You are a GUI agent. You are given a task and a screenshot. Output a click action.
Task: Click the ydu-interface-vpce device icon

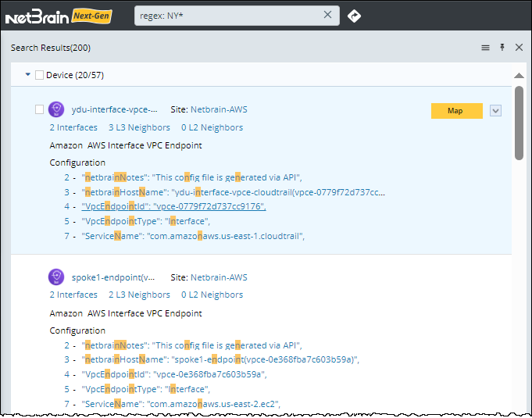click(x=56, y=109)
